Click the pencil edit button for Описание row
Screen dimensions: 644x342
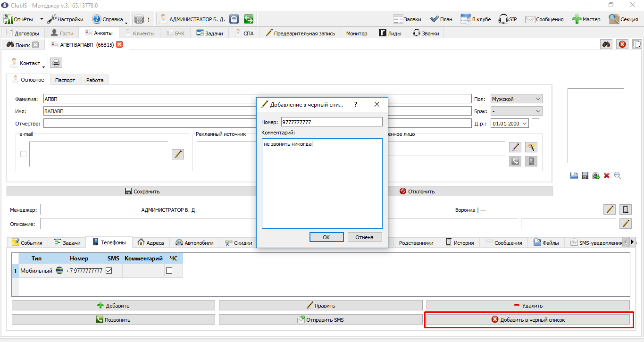(x=626, y=223)
